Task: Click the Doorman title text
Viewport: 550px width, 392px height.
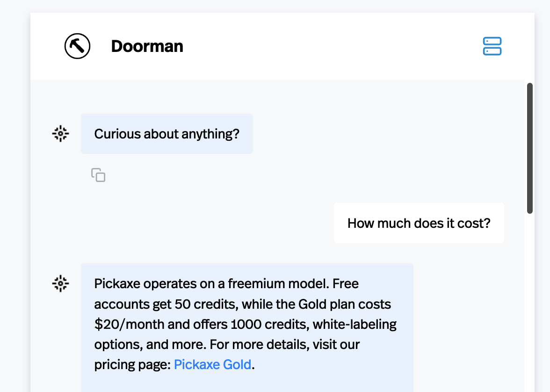Action: pos(147,46)
